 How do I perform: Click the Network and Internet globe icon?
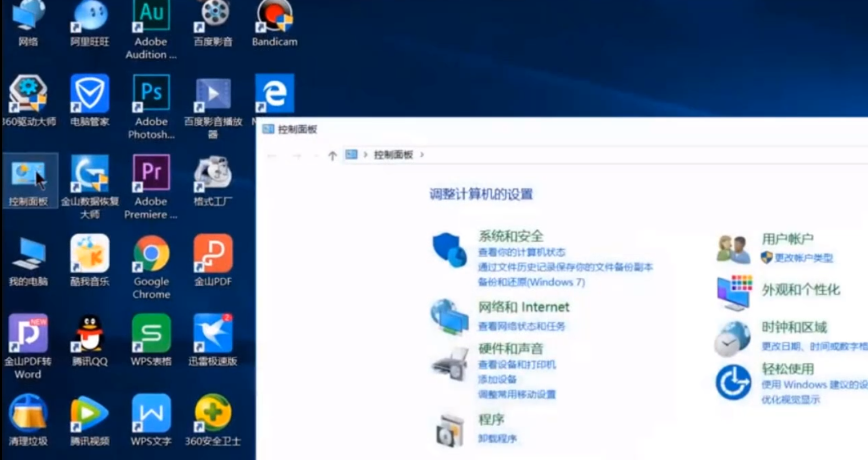click(449, 317)
